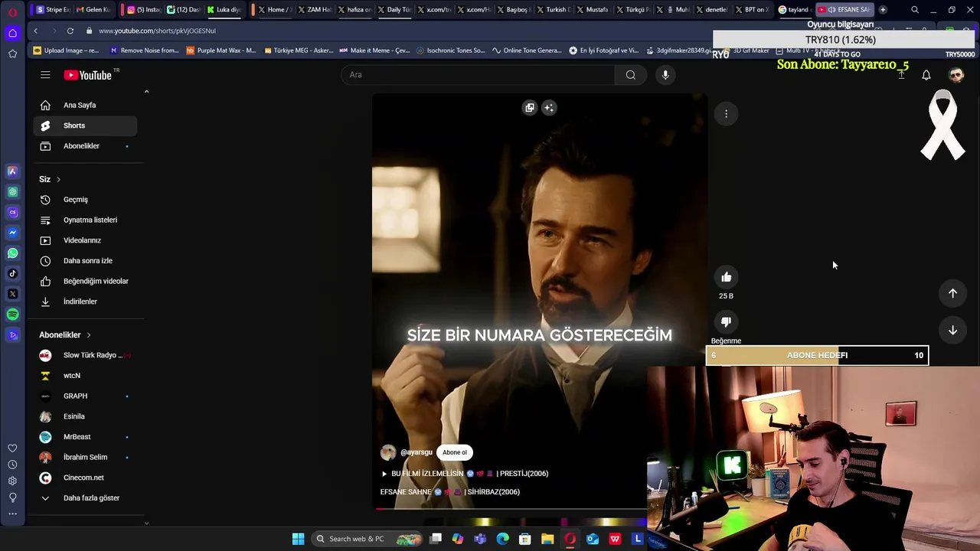
Task: Collapse sidebar list with top scroll arrow
Action: click(146, 92)
